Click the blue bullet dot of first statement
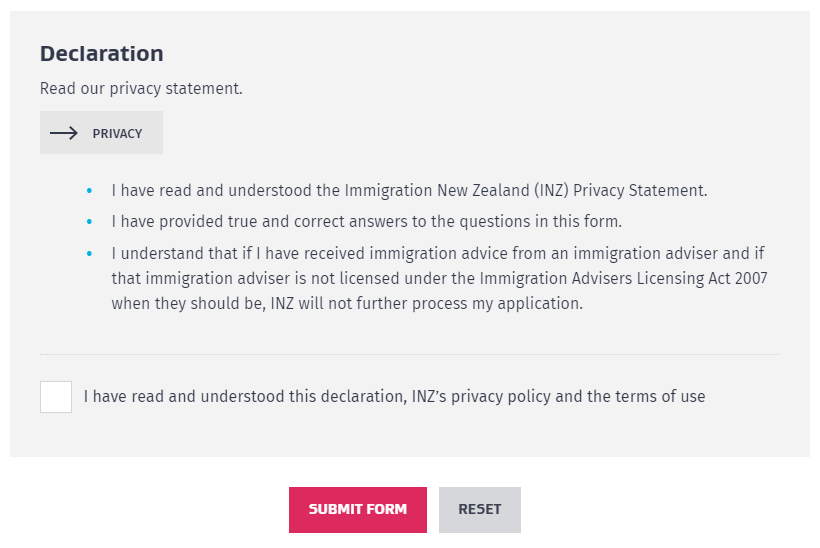Screen dimensions: 820x548 click(89, 190)
